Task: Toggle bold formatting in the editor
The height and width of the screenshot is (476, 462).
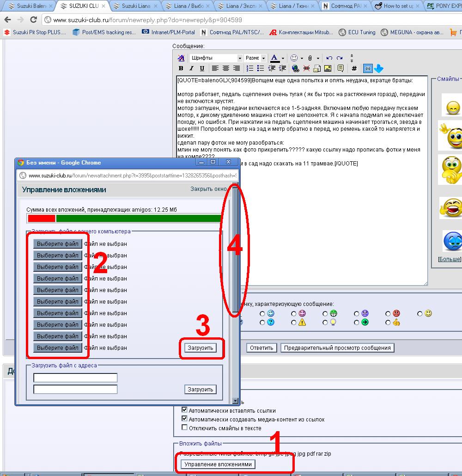Action: pos(181,68)
